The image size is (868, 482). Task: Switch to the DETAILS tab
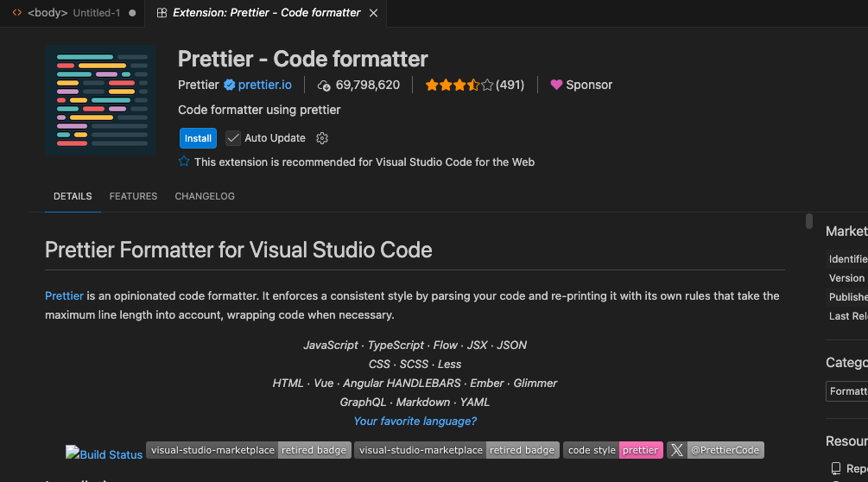(x=73, y=196)
